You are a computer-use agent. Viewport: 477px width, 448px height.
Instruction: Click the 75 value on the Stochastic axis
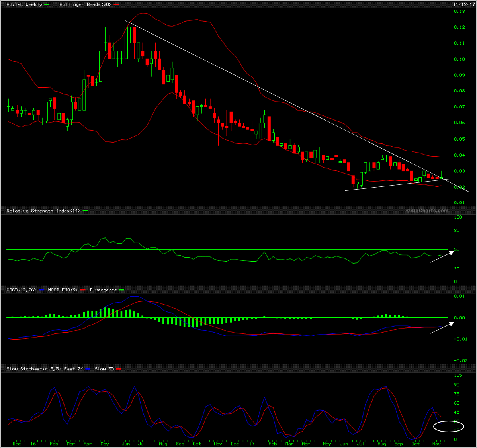coord(457,394)
